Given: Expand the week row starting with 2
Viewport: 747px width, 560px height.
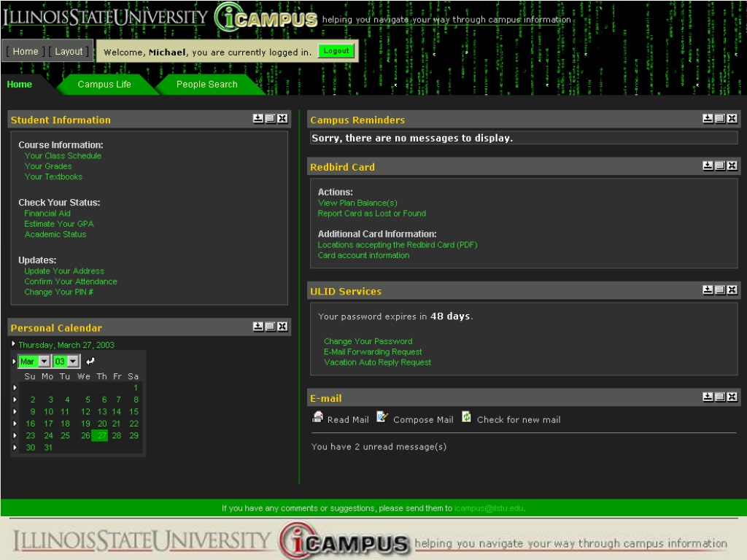Looking at the screenshot, I should 15,400.
